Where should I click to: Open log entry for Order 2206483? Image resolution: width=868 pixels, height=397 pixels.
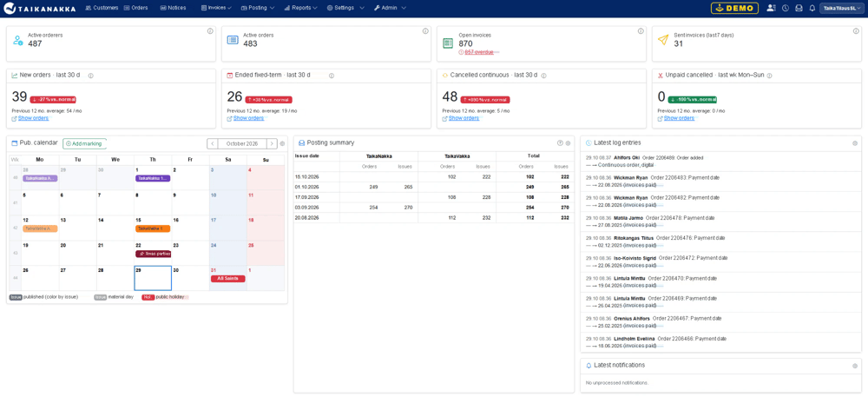[x=720, y=181]
